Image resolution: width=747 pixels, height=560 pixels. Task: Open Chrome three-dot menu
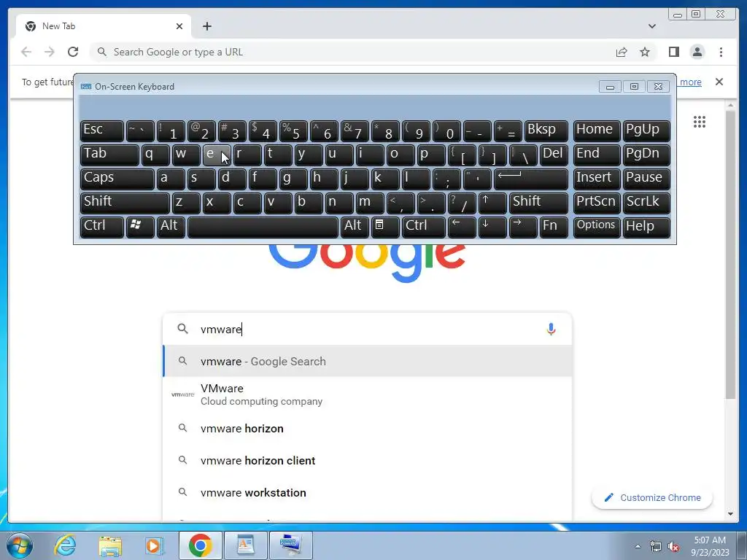[x=721, y=52]
